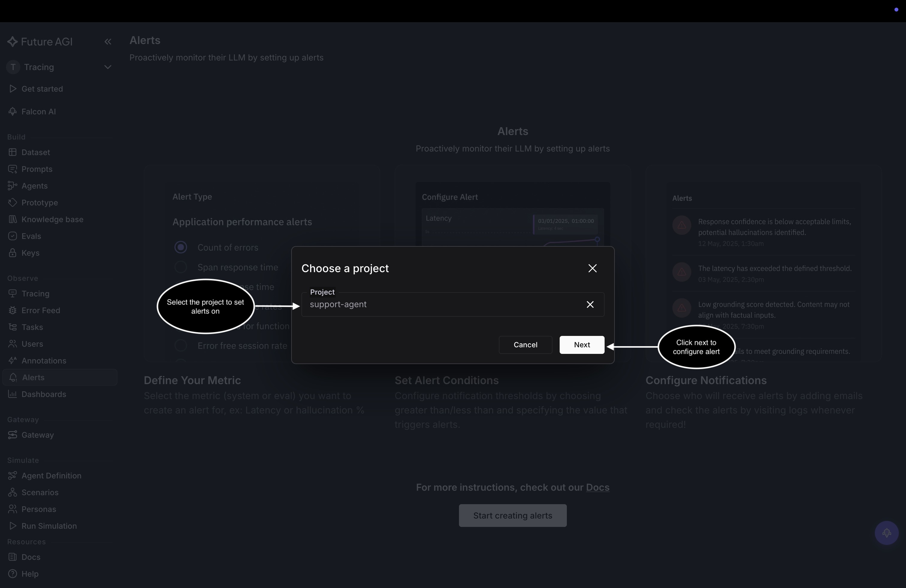Expand the Tracing workspace dropdown chevron
Image resolution: width=906 pixels, height=588 pixels.
tap(108, 67)
